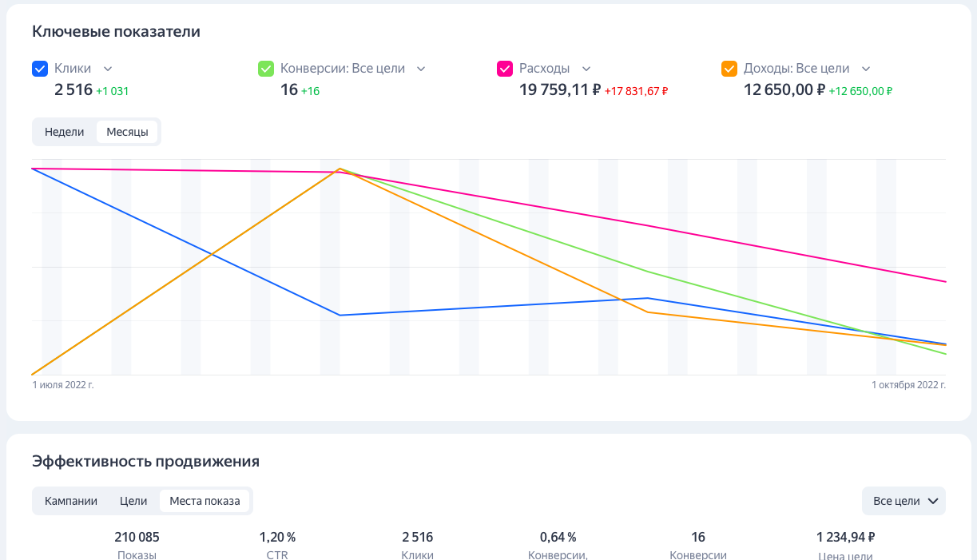This screenshot has height=560, width=977.
Task: Disable the pink Расходы checkbox
Action: [x=505, y=69]
